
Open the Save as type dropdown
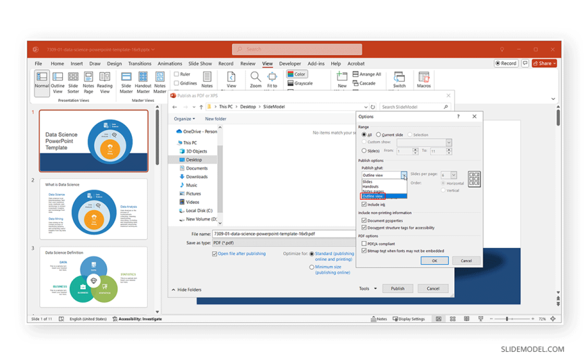(x=284, y=243)
